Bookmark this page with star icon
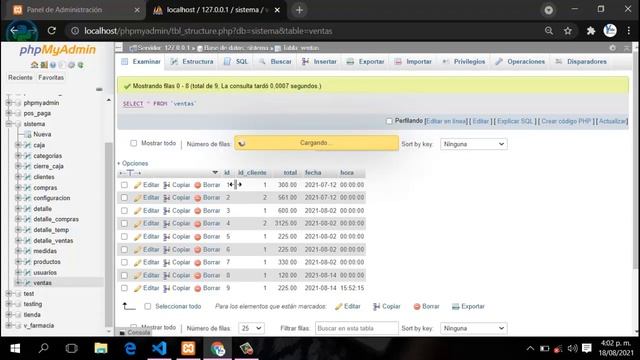This screenshot has width=640, height=360. point(568,31)
